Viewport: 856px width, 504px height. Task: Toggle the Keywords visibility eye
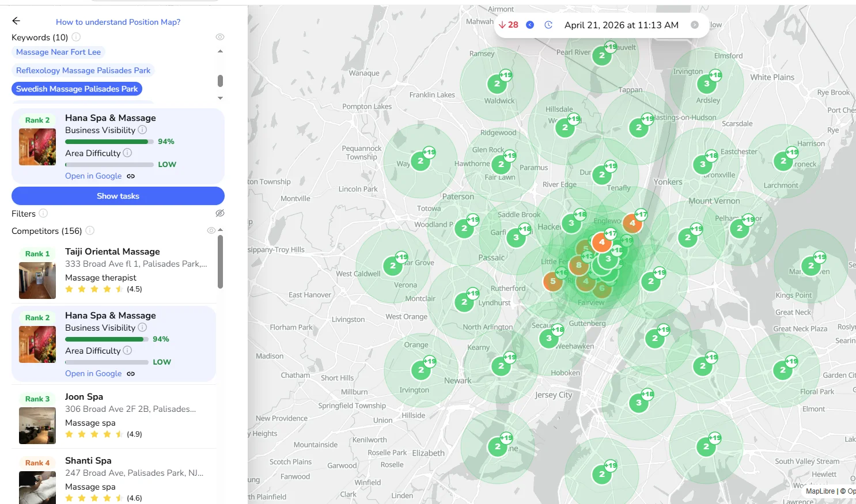click(x=219, y=37)
